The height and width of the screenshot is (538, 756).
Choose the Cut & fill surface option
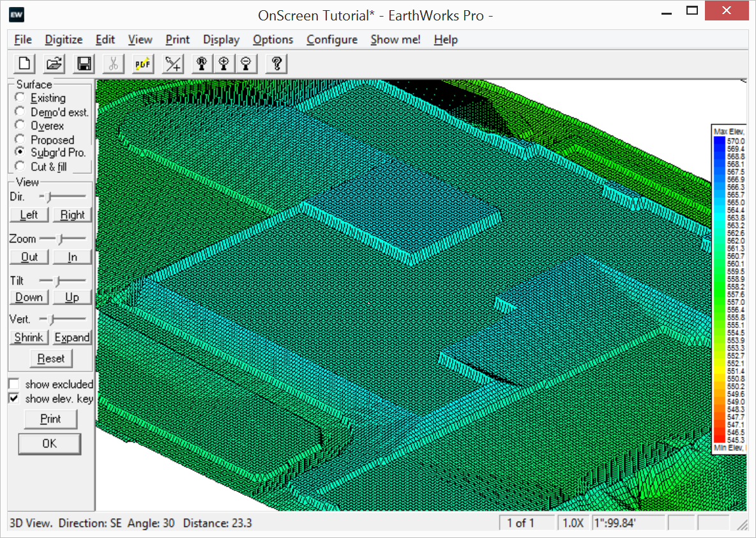(20, 167)
